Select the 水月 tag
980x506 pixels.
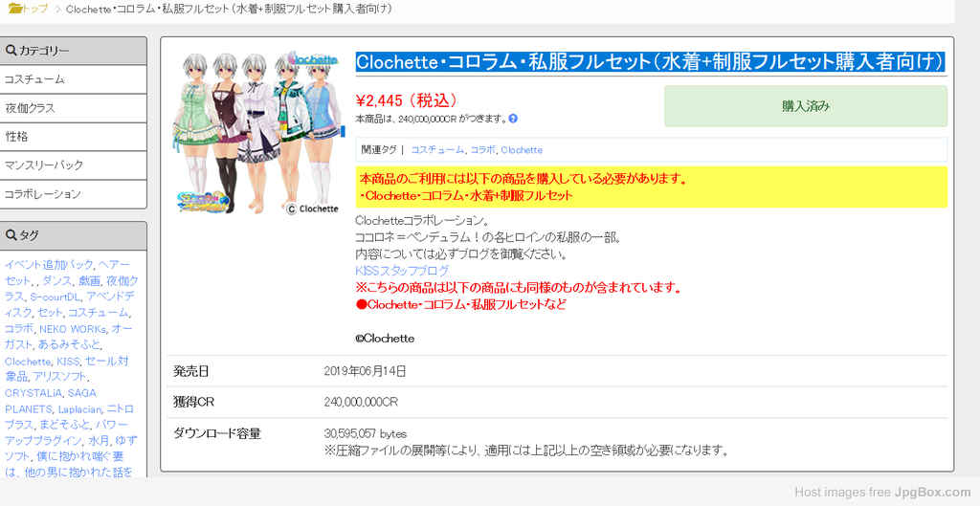[99, 441]
